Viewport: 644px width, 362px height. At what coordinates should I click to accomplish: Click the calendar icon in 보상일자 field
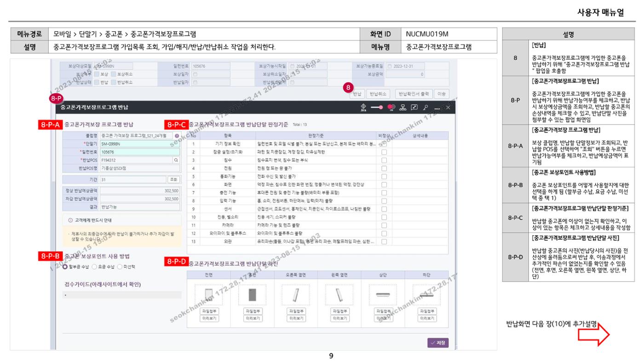[195, 74]
